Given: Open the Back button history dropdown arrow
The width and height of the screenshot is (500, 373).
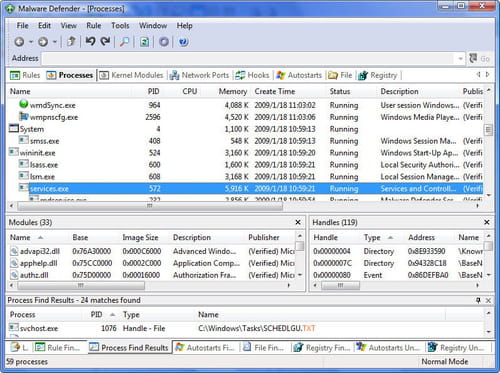Looking at the screenshot, I should [x=31, y=42].
